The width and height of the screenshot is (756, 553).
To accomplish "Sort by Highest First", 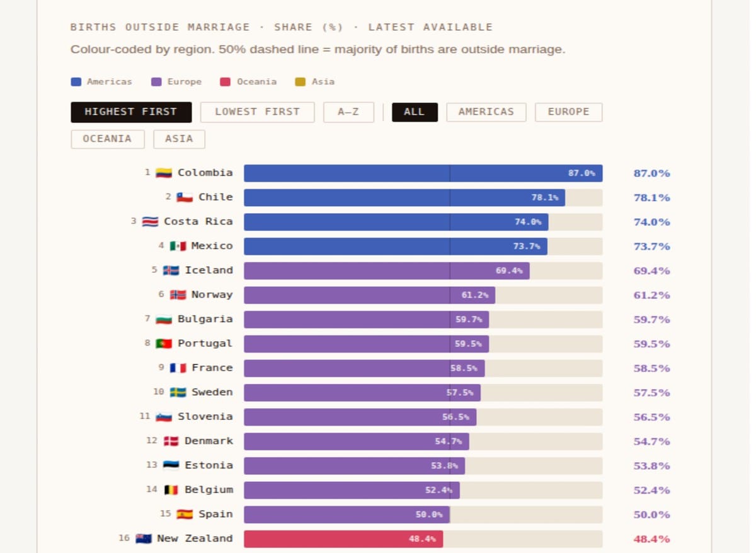I will tap(131, 112).
